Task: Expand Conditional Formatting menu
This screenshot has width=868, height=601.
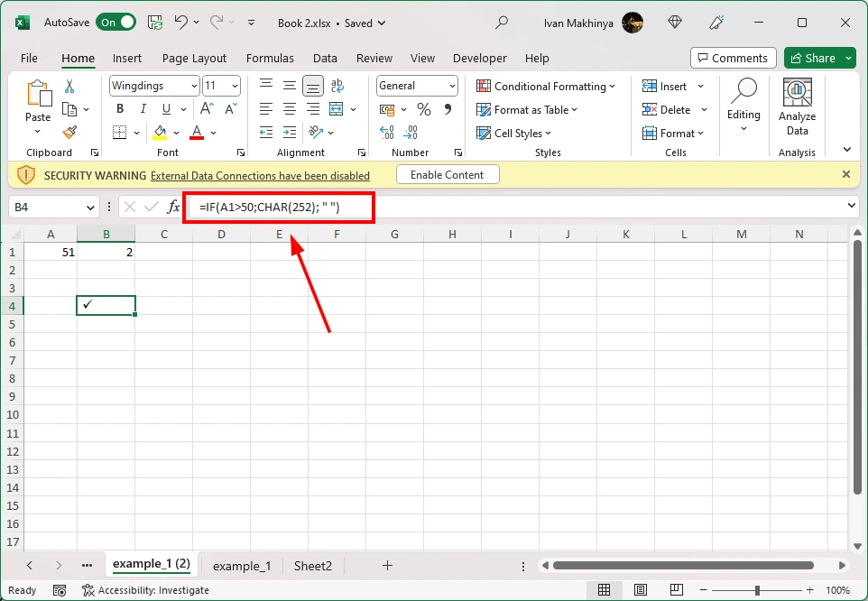Action: pyautogui.click(x=546, y=87)
